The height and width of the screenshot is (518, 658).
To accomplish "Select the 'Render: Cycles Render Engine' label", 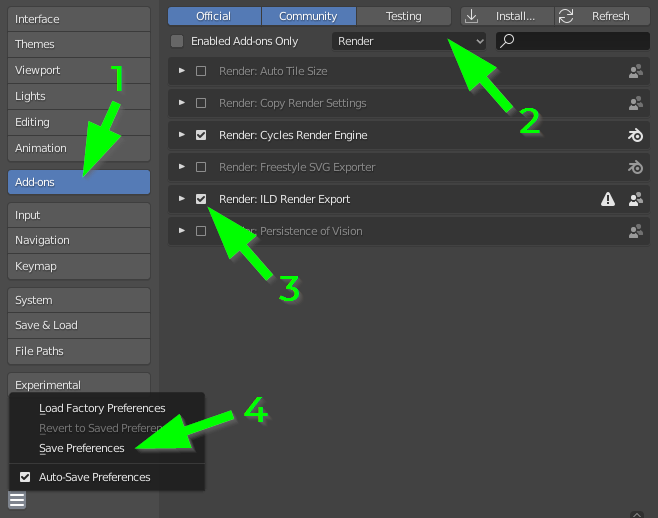I will tap(293, 135).
